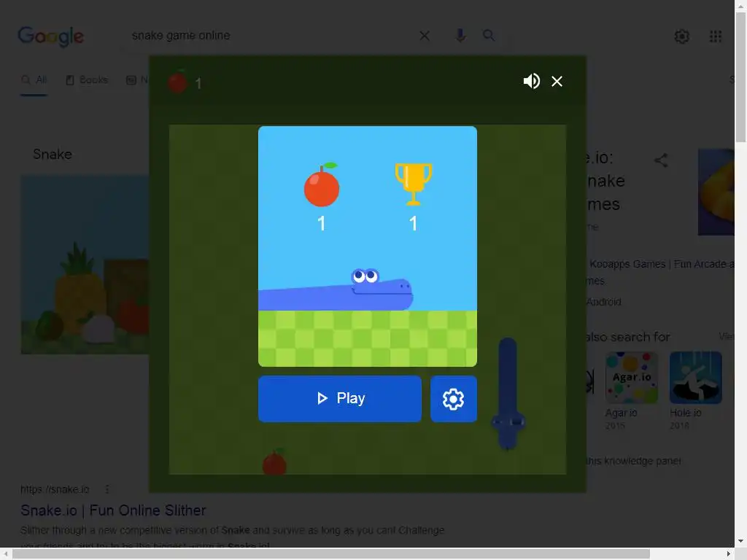Open the Hole.io related search thumbnail
The image size is (747, 560).
tap(696, 378)
